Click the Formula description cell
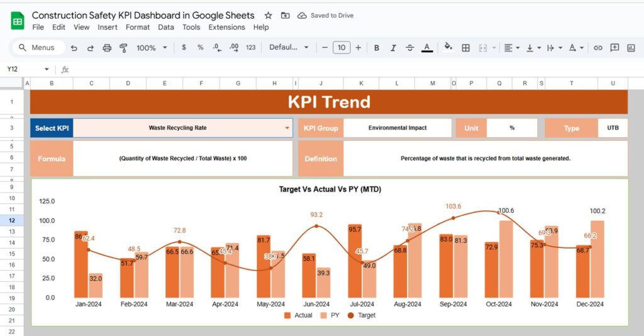Image resolution: width=644 pixels, height=336 pixels. [183, 159]
